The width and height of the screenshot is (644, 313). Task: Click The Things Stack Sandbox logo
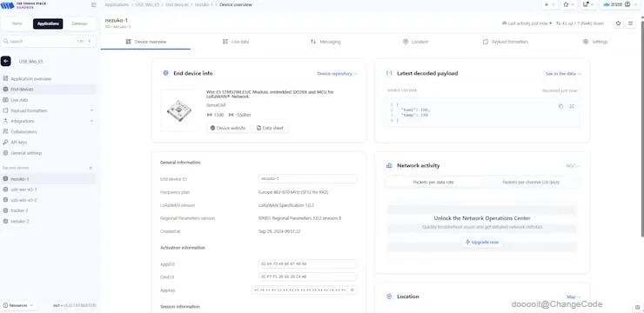pos(23,5)
